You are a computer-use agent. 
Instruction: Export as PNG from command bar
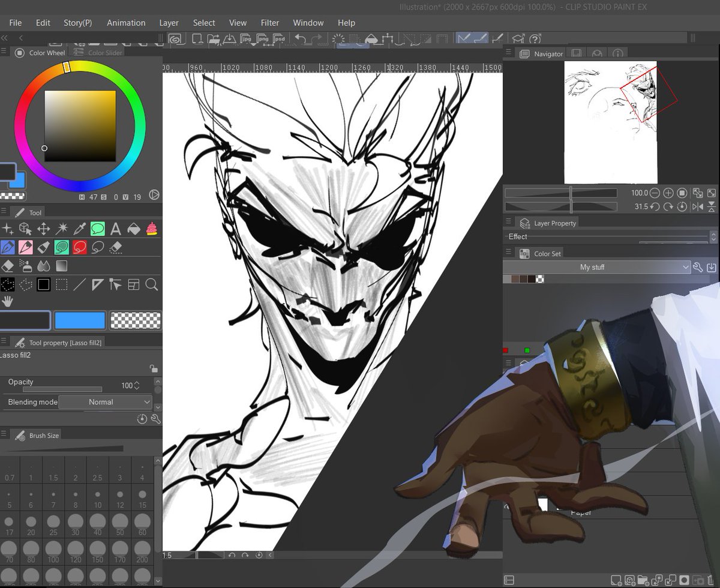click(x=262, y=39)
